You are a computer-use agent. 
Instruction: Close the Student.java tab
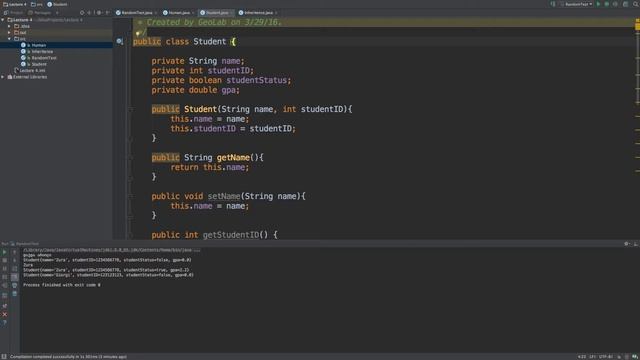click(231, 13)
